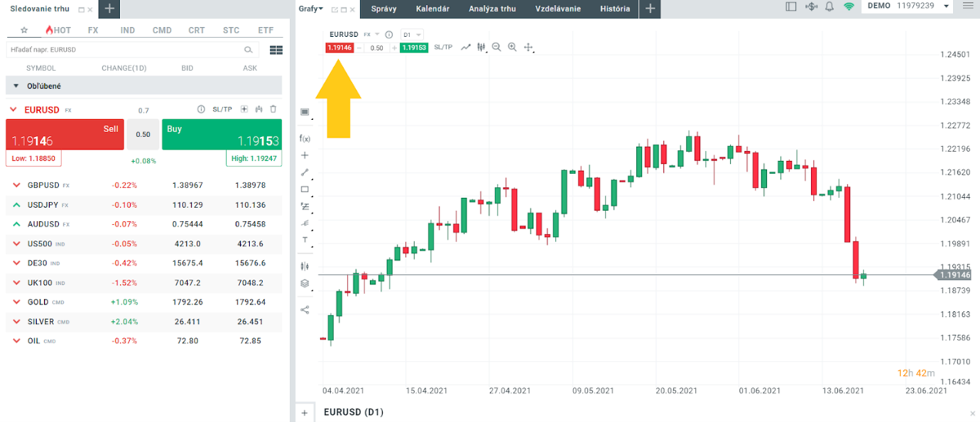Zoom in on the chart with the magnifier
980x422 pixels.
(x=512, y=47)
